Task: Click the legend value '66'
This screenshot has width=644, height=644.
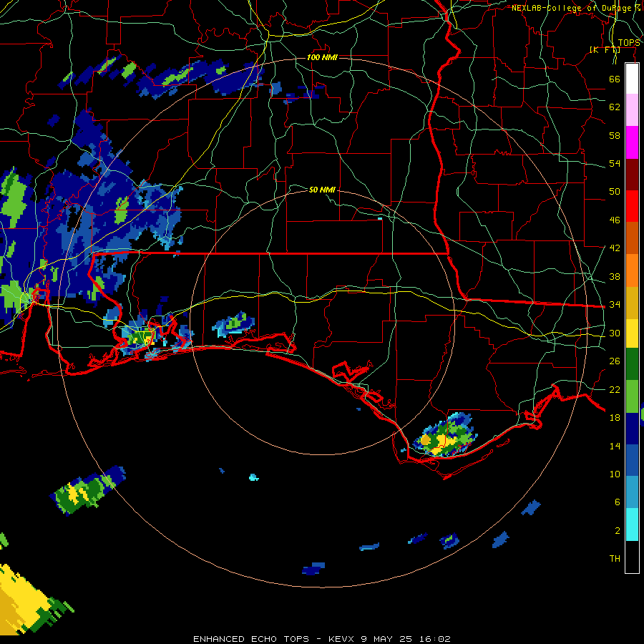Action: (x=615, y=79)
